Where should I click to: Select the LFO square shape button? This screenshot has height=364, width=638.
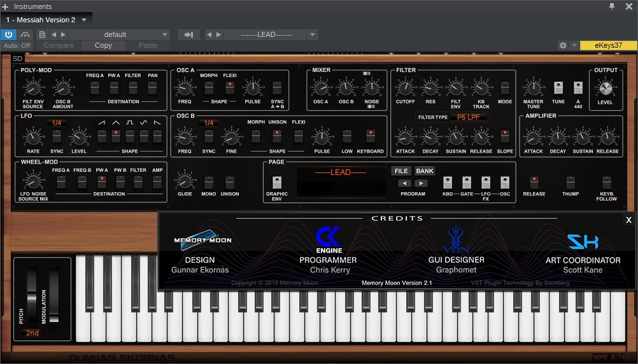(130, 136)
